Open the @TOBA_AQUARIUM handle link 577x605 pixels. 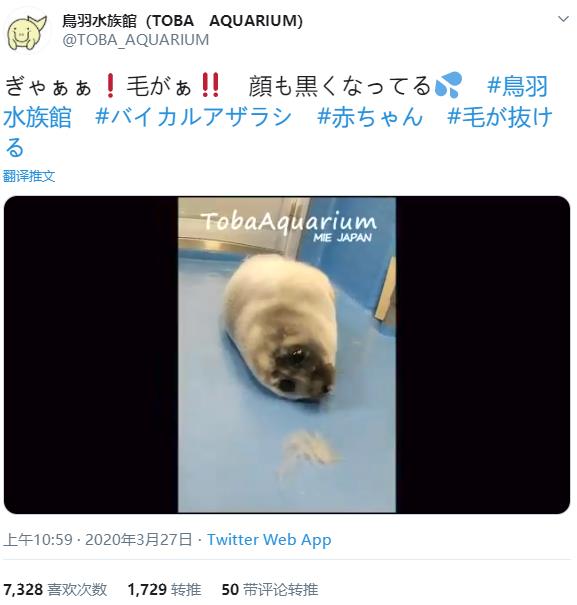tap(135, 40)
